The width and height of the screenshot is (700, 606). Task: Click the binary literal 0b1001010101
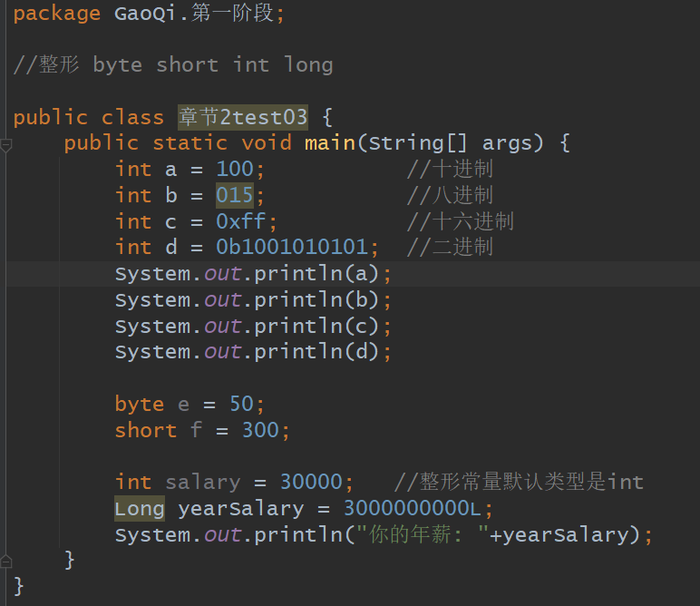click(x=291, y=247)
